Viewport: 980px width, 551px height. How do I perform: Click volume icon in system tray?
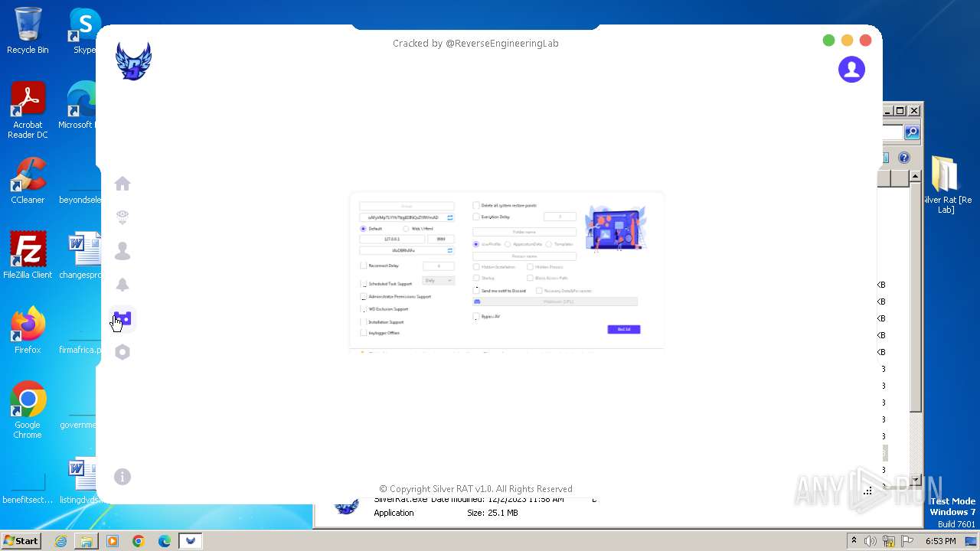(871, 541)
